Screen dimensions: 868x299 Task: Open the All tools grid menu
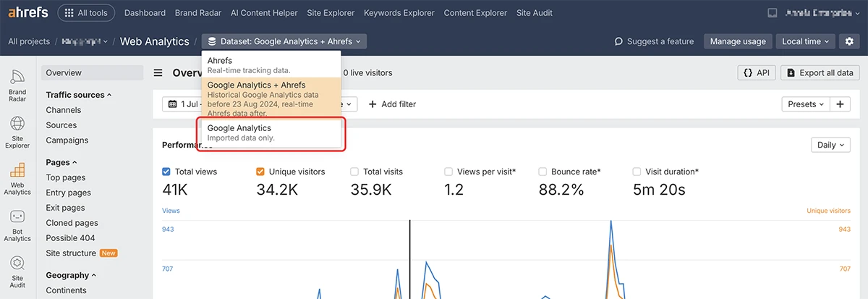click(85, 13)
